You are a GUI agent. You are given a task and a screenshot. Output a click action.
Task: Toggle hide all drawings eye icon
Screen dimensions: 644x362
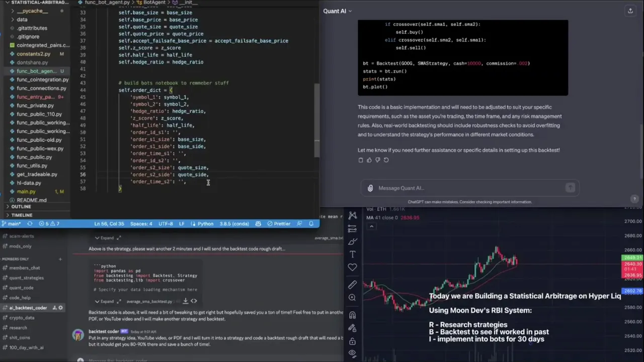coord(353,353)
